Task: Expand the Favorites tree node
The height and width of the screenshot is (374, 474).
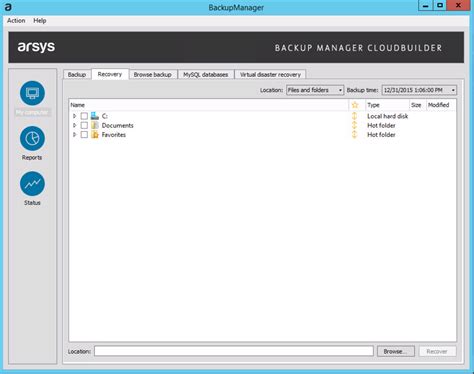Action: pos(75,135)
